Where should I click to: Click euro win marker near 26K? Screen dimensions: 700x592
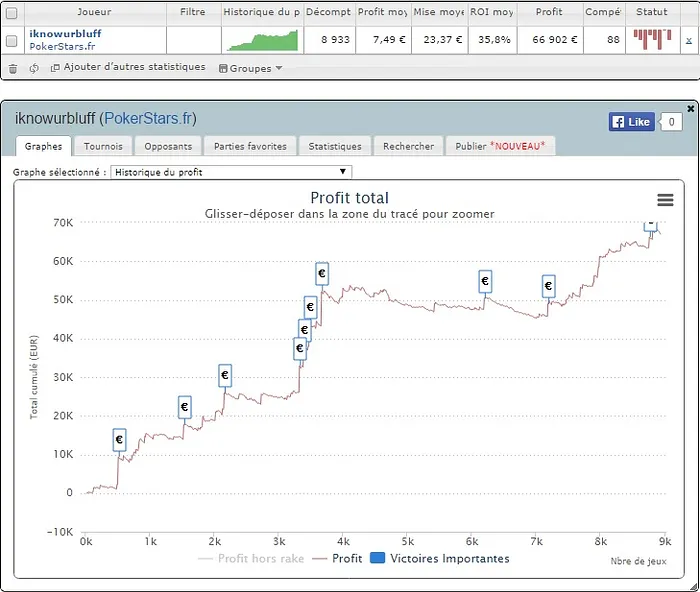coord(225,375)
